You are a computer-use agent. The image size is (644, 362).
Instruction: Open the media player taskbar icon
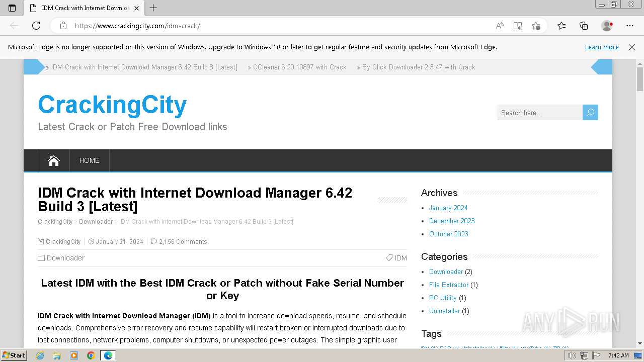pyautogui.click(x=74, y=355)
